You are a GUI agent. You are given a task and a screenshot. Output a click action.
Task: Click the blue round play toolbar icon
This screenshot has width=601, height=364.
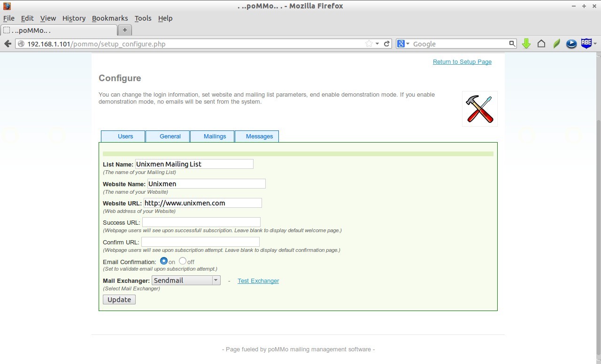click(571, 44)
